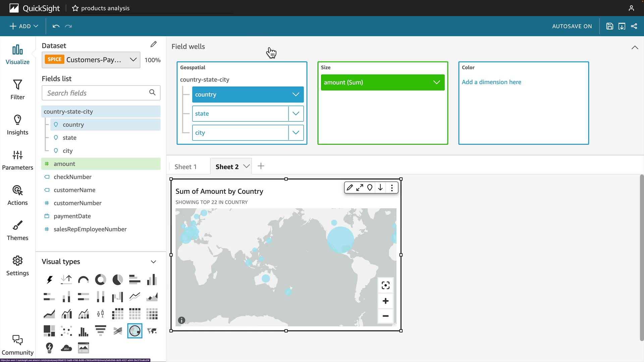This screenshot has width=644, height=362.
Task: Select the pie chart visual type
Action: point(117,280)
